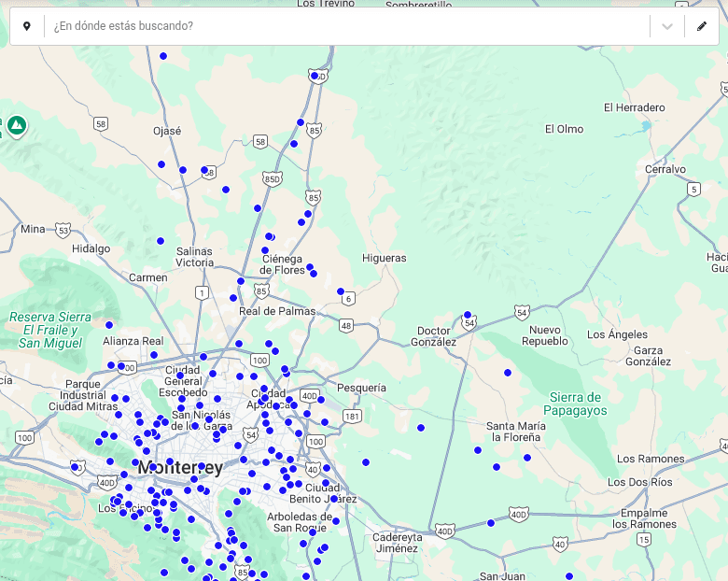This screenshot has width=728, height=581.
Task: Click the route 15 shield near Empalme Los Ramones
Action: pyautogui.click(x=644, y=540)
